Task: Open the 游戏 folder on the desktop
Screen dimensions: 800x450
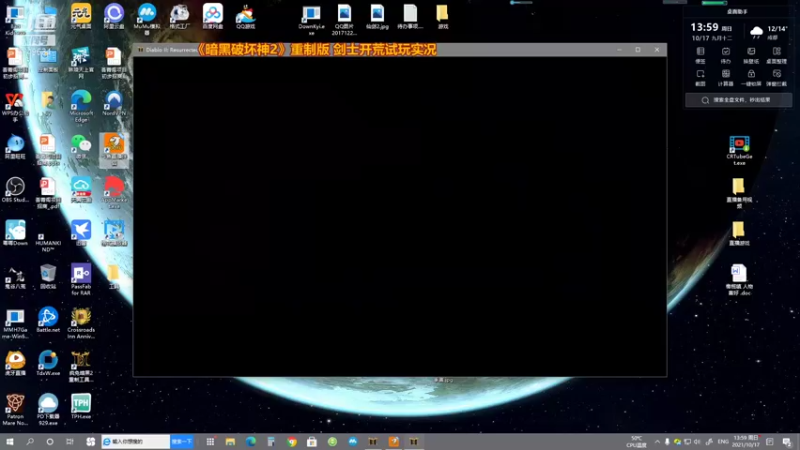Action: 442,17
